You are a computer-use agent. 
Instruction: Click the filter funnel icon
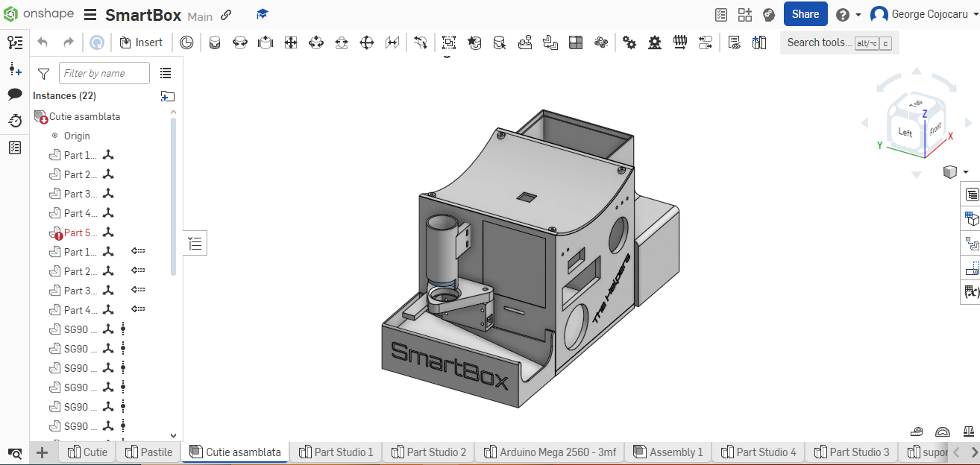(43, 73)
